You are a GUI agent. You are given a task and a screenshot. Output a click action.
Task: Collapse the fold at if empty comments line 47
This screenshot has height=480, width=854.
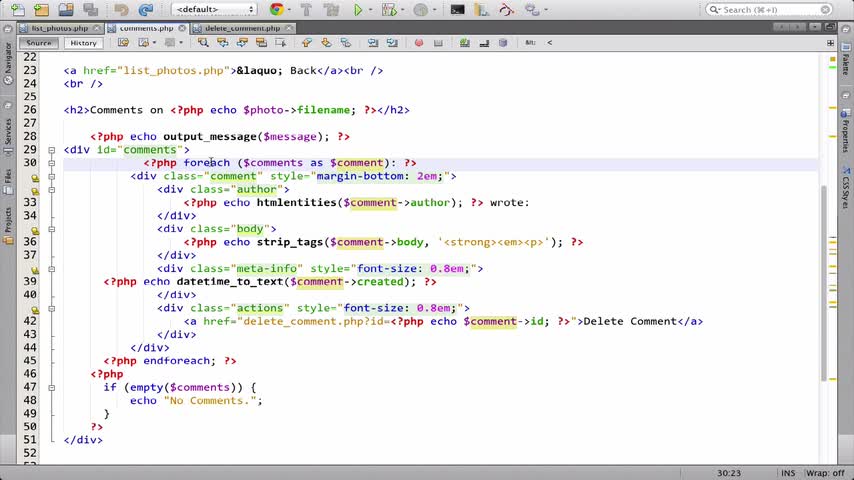pos(52,387)
